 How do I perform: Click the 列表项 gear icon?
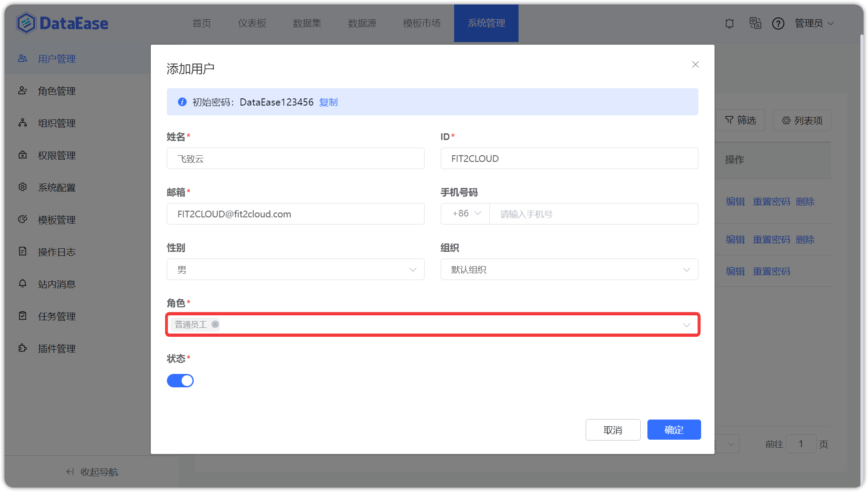pos(786,120)
